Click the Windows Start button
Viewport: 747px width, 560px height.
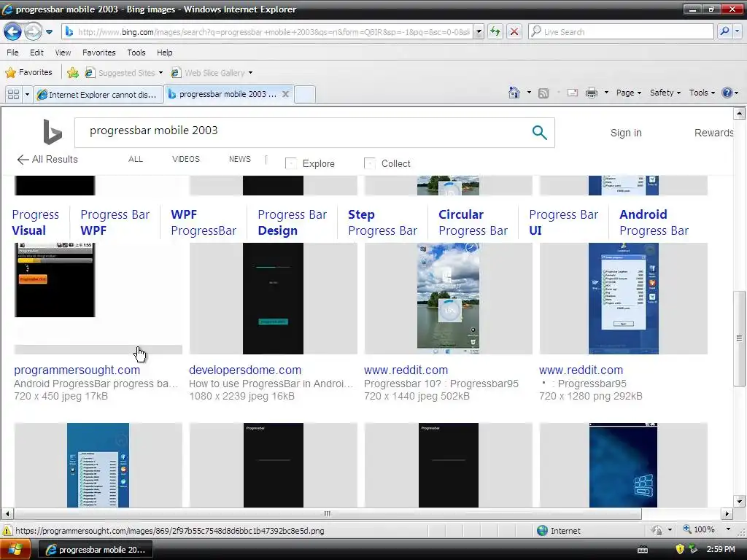[x=15, y=550]
